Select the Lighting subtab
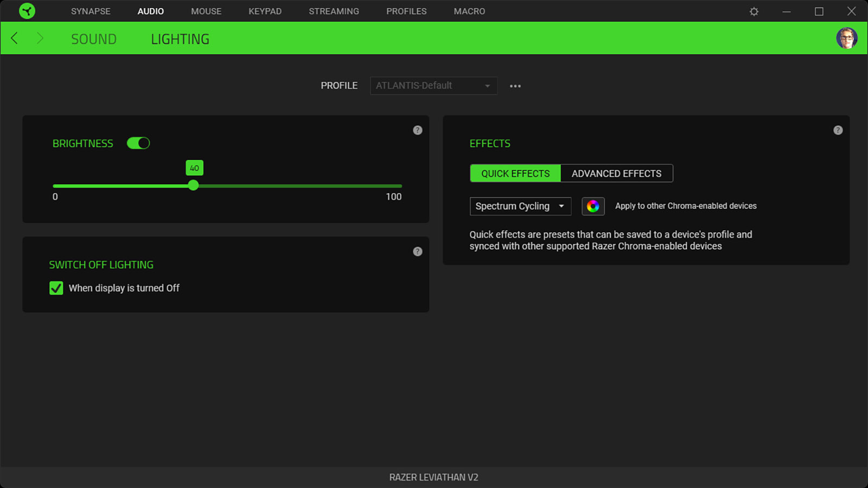Image resolution: width=868 pixels, height=488 pixels. [180, 39]
